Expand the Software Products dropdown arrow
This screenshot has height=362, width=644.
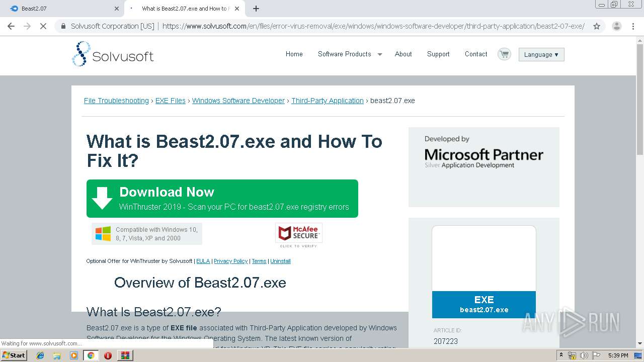(x=380, y=54)
